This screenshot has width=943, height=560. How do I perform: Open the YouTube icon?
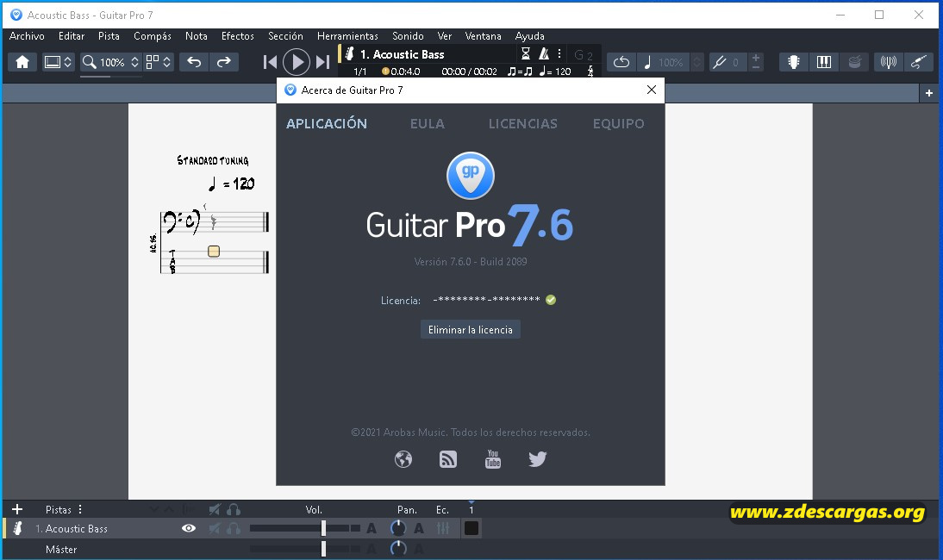492,459
